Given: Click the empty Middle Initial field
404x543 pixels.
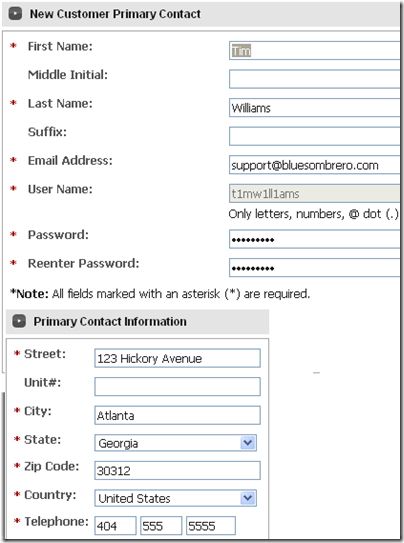Looking at the screenshot, I should pyautogui.click(x=315, y=79).
